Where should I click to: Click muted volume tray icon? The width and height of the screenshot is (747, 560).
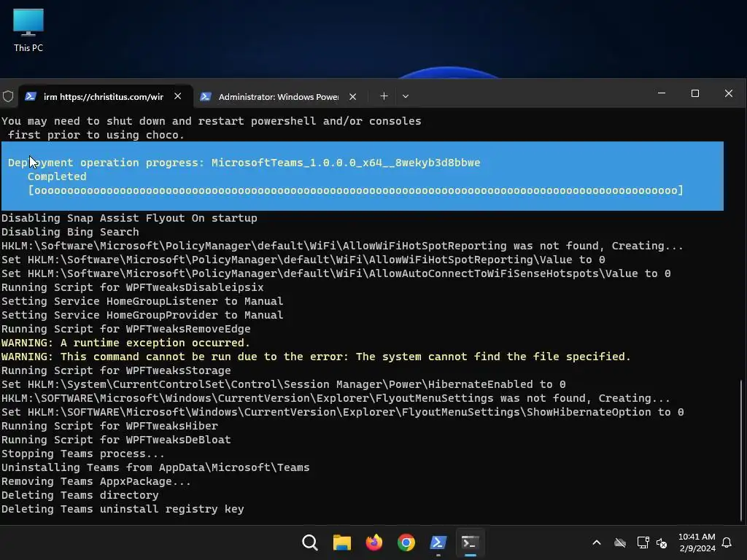662,542
